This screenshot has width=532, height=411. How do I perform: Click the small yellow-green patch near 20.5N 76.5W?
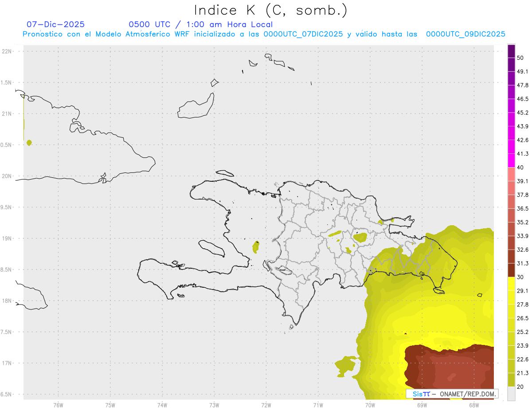coord(29,142)
